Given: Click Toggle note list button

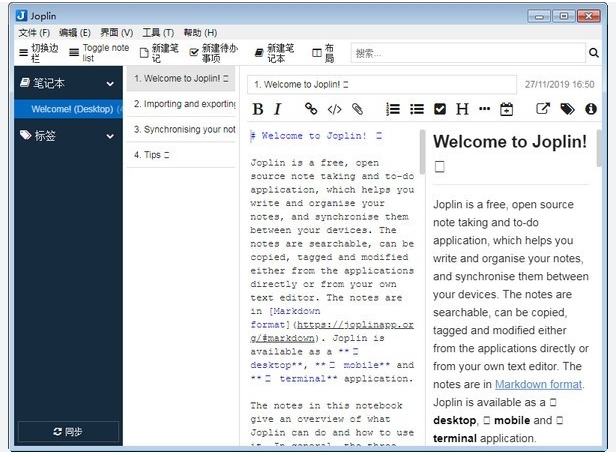Looking at the screenshot, I should click(x=99, y=53).
